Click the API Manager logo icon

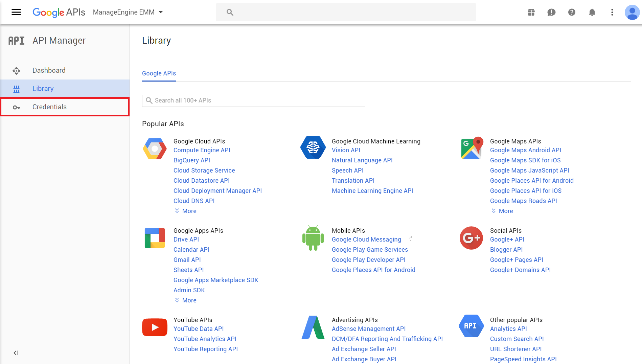tap(16, 41)
